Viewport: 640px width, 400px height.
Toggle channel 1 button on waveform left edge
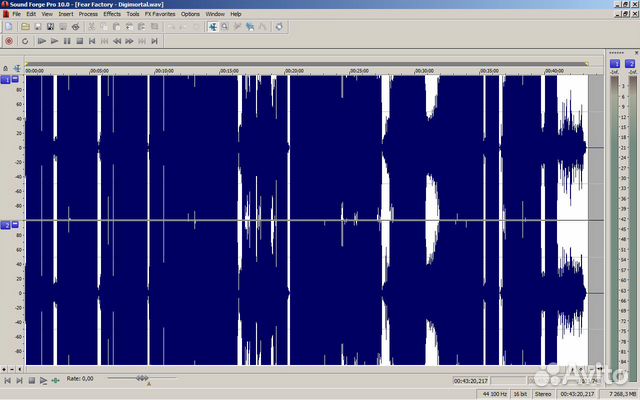click(5, 79)
